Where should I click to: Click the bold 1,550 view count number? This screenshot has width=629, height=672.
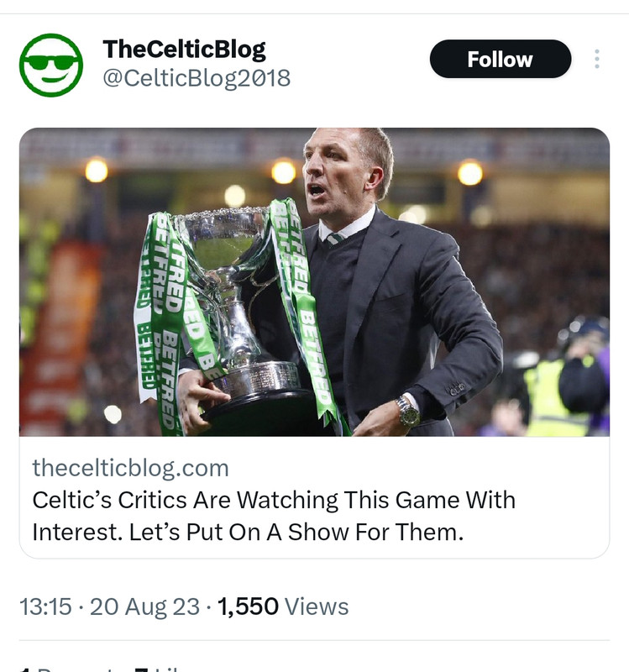[x=248, y=606]
